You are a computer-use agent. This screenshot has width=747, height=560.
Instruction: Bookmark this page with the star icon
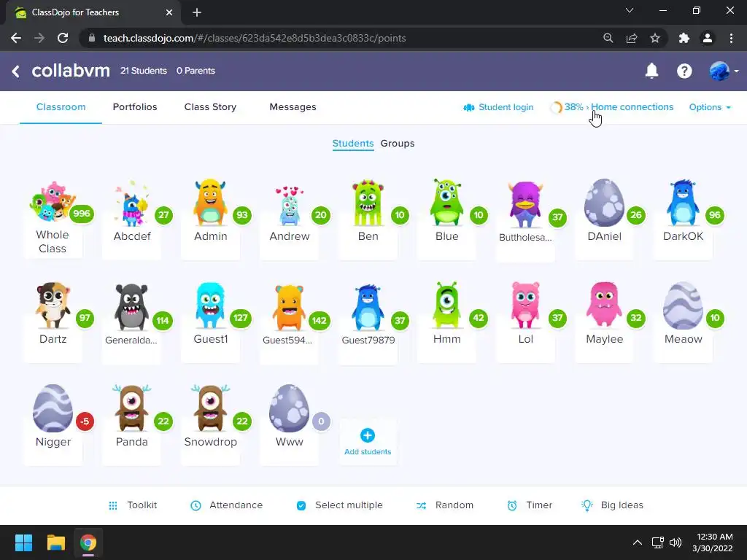tap(655, 38)
